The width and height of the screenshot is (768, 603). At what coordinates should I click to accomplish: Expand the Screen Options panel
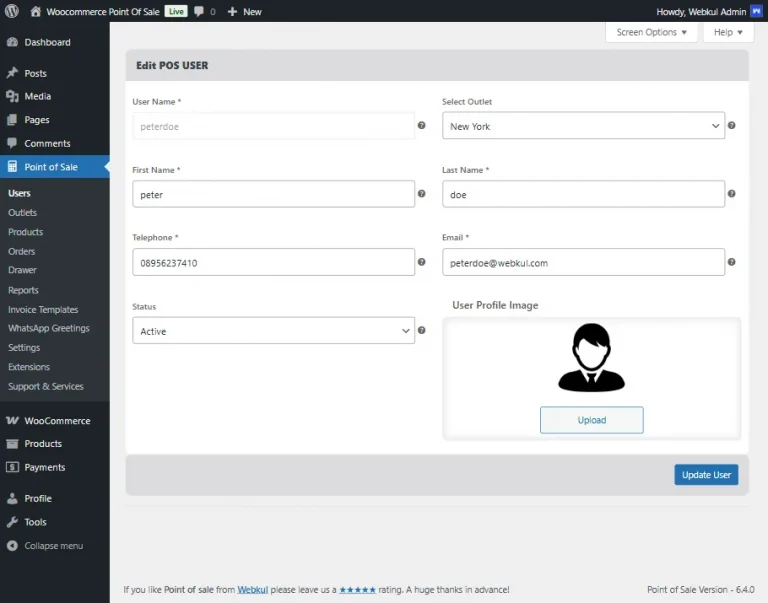[x=652, y=32]
